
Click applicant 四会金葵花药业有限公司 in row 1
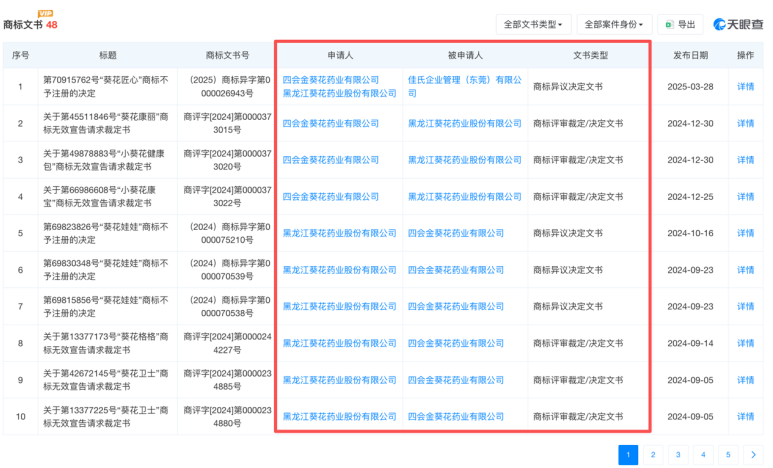pyautogui.click(x=330, y=80)
